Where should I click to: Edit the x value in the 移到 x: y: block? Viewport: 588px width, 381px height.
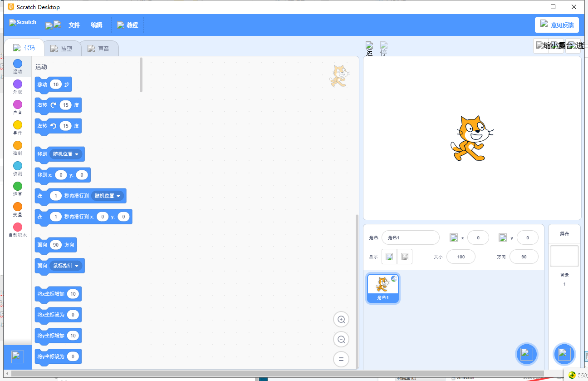pos(61,175)
